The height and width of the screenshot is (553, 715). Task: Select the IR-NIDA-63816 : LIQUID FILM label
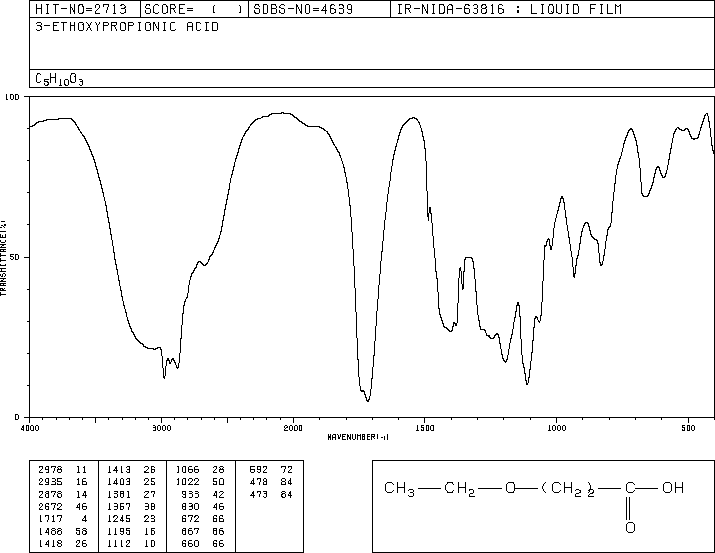[x=509, y=9]
